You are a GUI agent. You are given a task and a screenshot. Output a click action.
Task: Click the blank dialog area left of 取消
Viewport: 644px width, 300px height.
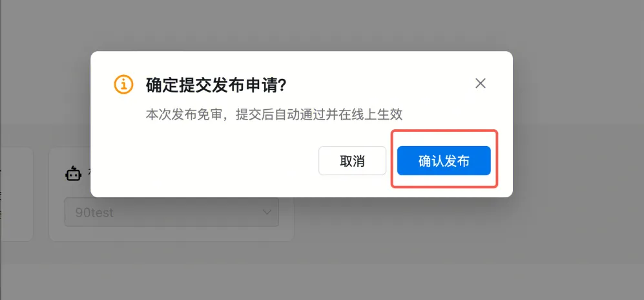pos(205,161)
